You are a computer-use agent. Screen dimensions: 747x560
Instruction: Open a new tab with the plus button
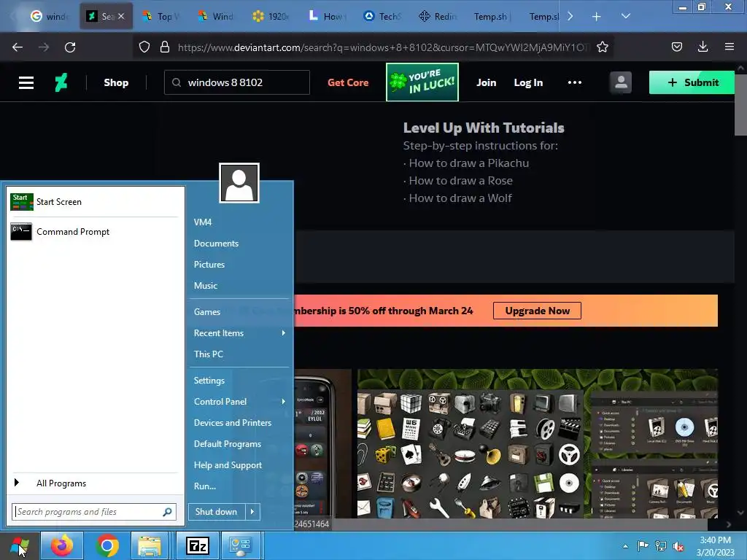(x=597, y=16)
